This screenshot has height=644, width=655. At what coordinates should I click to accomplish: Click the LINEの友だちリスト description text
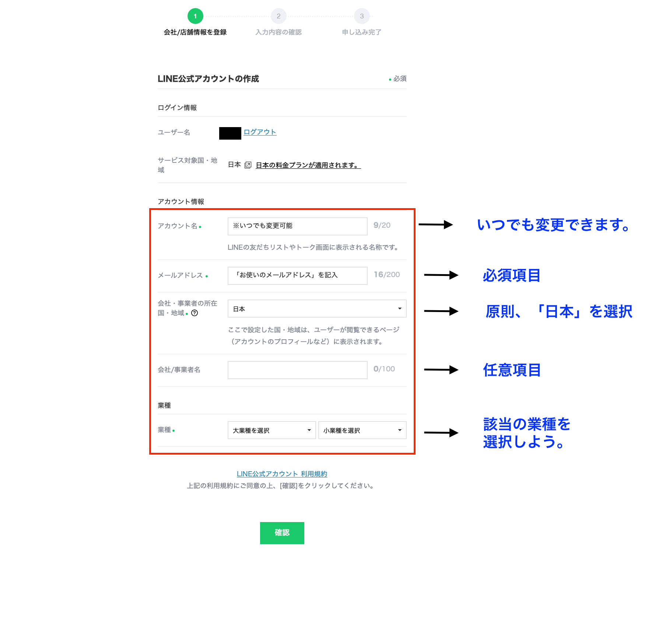pyautogui.click(x=314, y=247)
